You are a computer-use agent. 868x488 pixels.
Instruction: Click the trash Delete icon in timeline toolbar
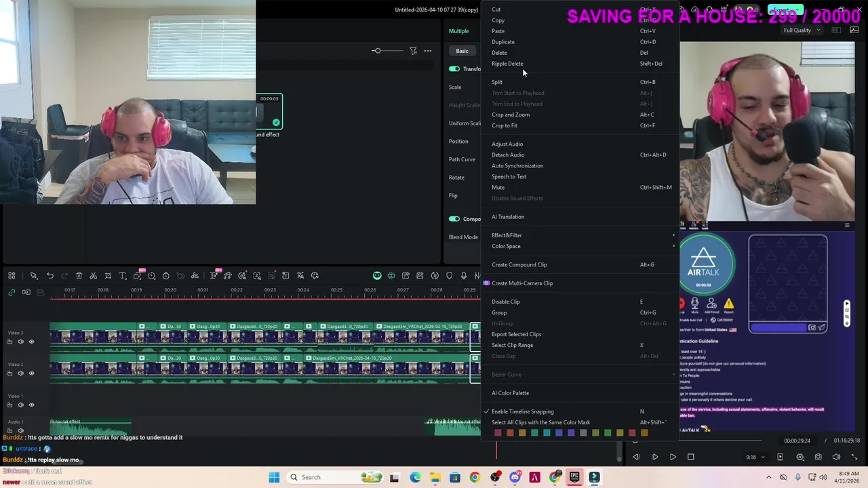tap(79, 276)
